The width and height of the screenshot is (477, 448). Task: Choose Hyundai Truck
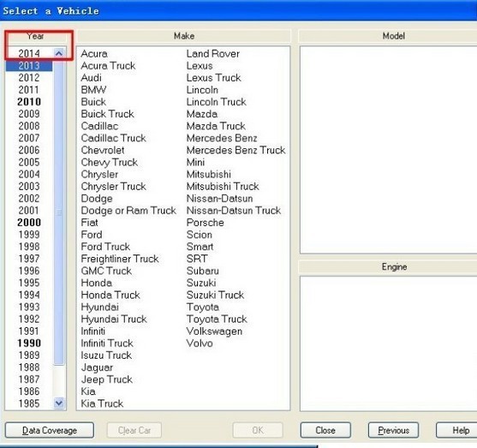click(114, 319)
